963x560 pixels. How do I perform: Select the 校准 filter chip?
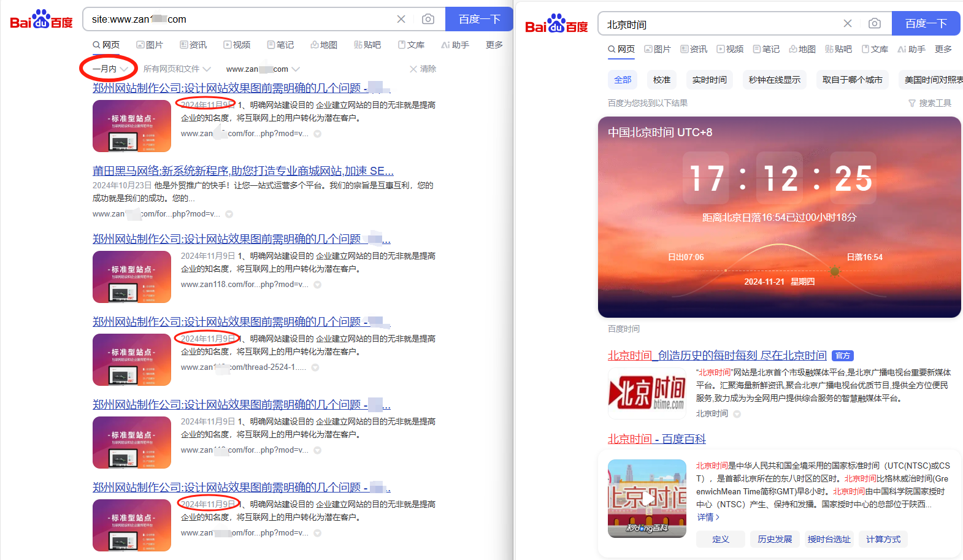(x=662, y=80)
